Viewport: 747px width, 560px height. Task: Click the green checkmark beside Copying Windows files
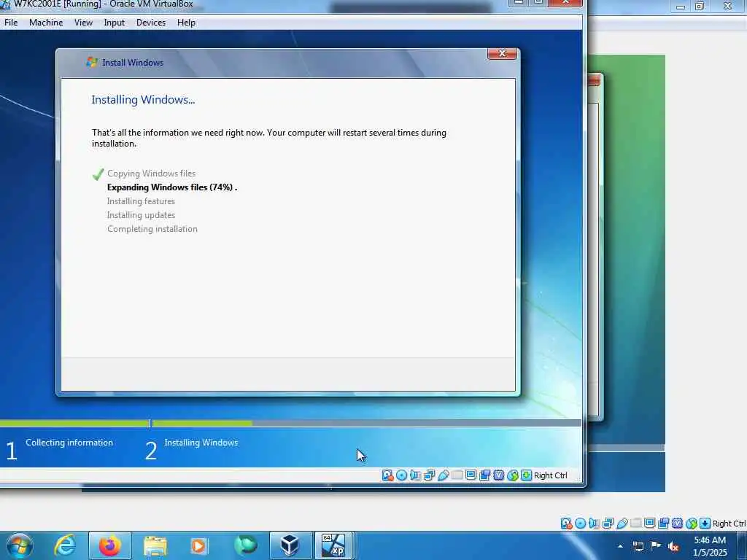pos(98,174)
